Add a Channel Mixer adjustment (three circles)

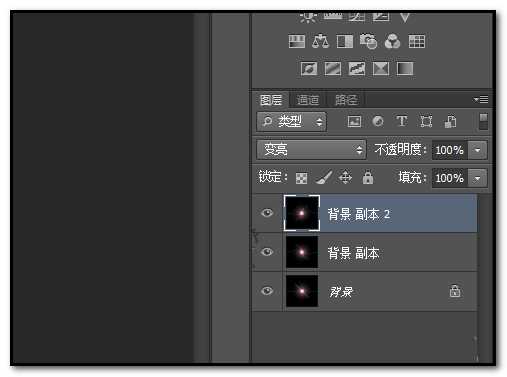tap(392, 42)
